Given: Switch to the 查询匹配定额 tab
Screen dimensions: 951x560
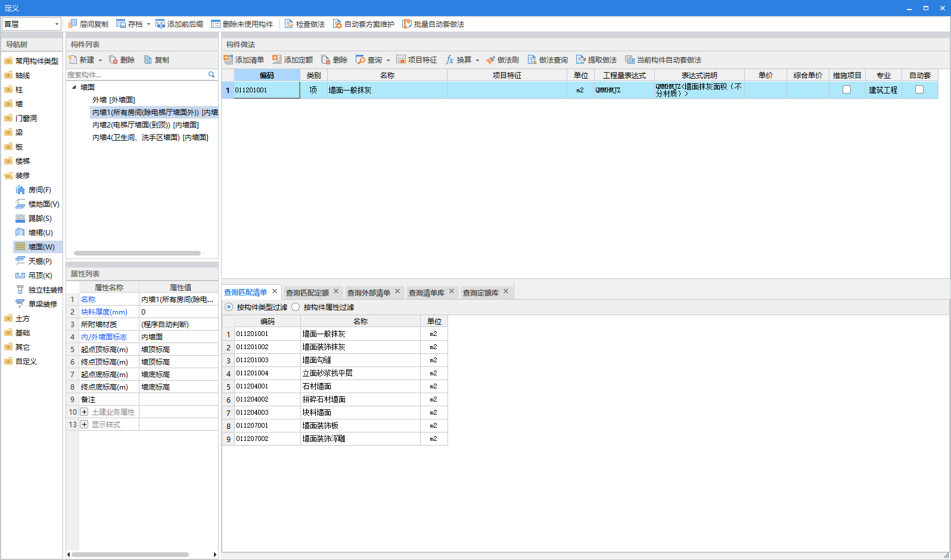Looking at the screenshot, I should click(307, 293).
